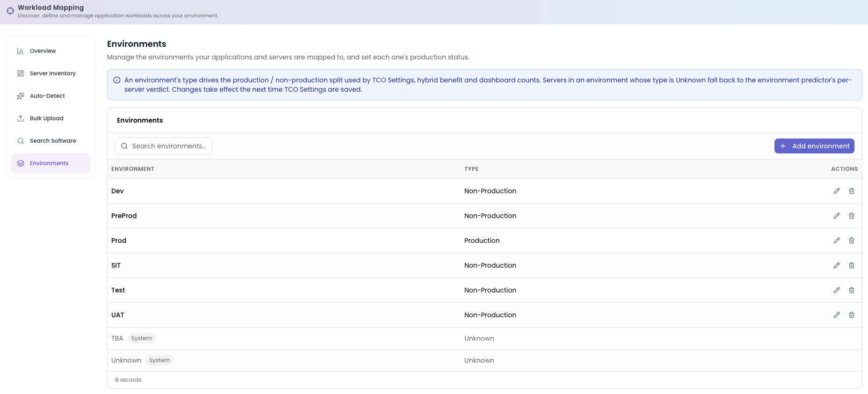Screen dimensions: 868x394
Task: Click the 8 records footer text
Action: tap(128, 380)
